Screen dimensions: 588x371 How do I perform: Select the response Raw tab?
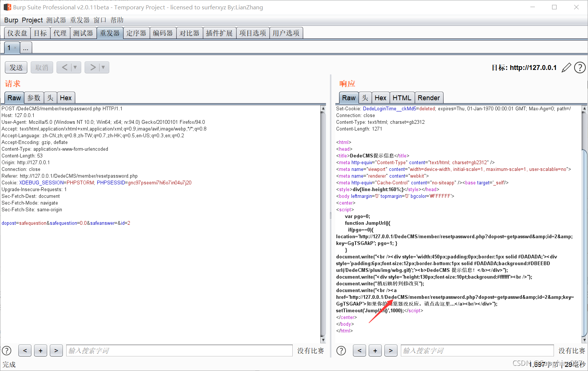[349, 98]
